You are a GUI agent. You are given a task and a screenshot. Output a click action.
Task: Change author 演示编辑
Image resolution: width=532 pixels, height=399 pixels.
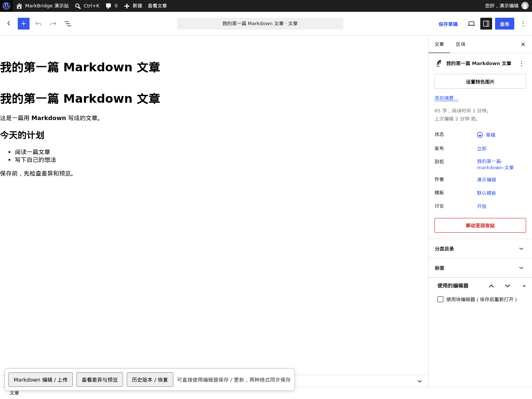click(x=487, y=180)
